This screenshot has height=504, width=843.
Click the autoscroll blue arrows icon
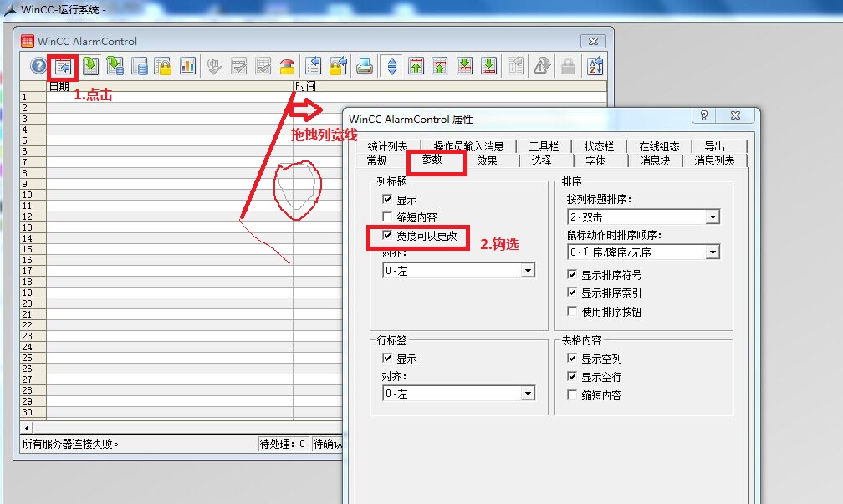(x=391, y=66)
